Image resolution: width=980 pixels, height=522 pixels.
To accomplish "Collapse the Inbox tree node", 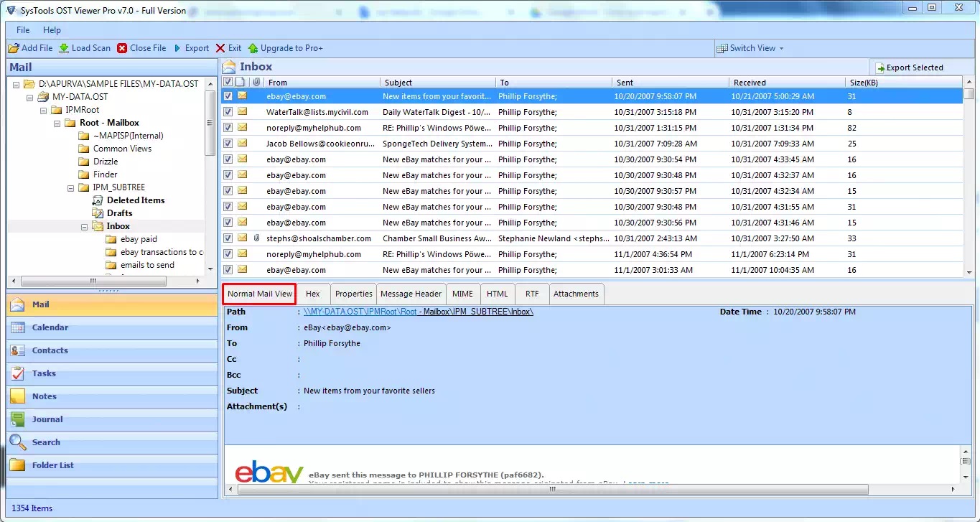I will coord(85,226).
